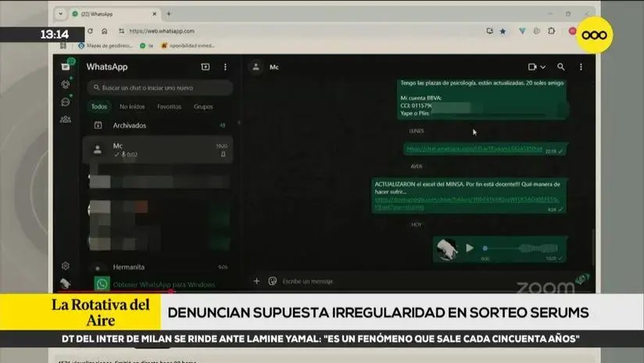
Task: Open the browser apps grid icon
Action: click(63, 45)
